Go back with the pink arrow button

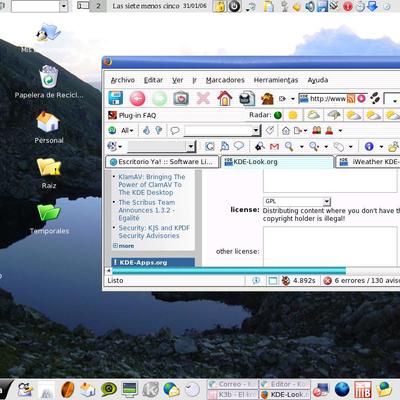[137, 99]
